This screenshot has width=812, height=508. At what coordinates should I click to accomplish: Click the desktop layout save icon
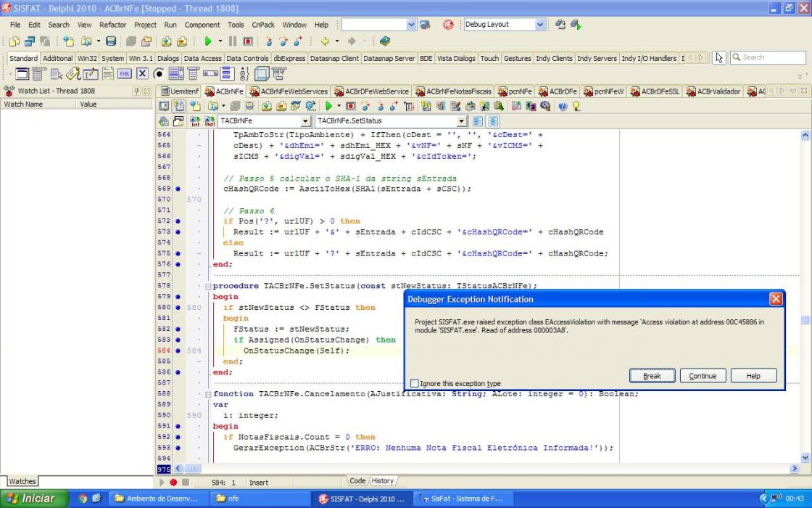560,25
